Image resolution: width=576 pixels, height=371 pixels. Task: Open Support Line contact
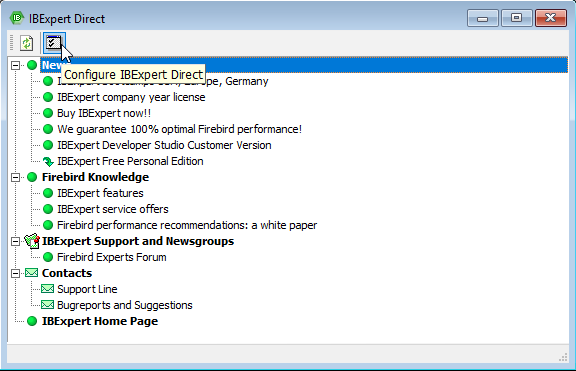(x=87, y=289)
